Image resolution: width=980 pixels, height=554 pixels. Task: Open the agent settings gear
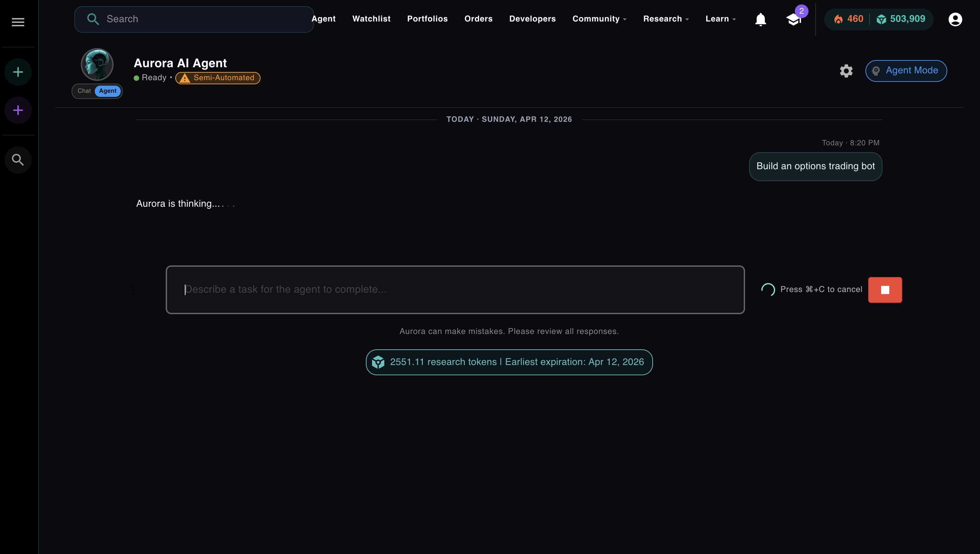[x=846, y=71]
